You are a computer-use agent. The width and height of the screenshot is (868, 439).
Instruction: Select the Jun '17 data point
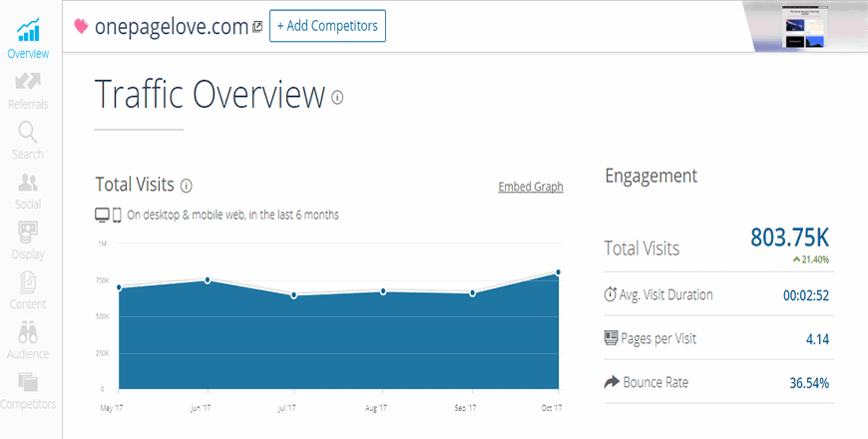pos(208,280)
